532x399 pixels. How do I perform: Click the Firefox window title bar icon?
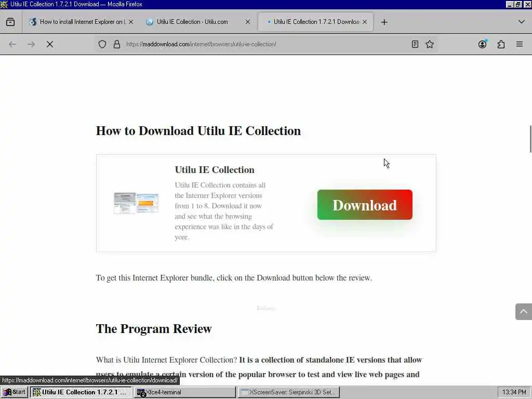coord(4,4)
